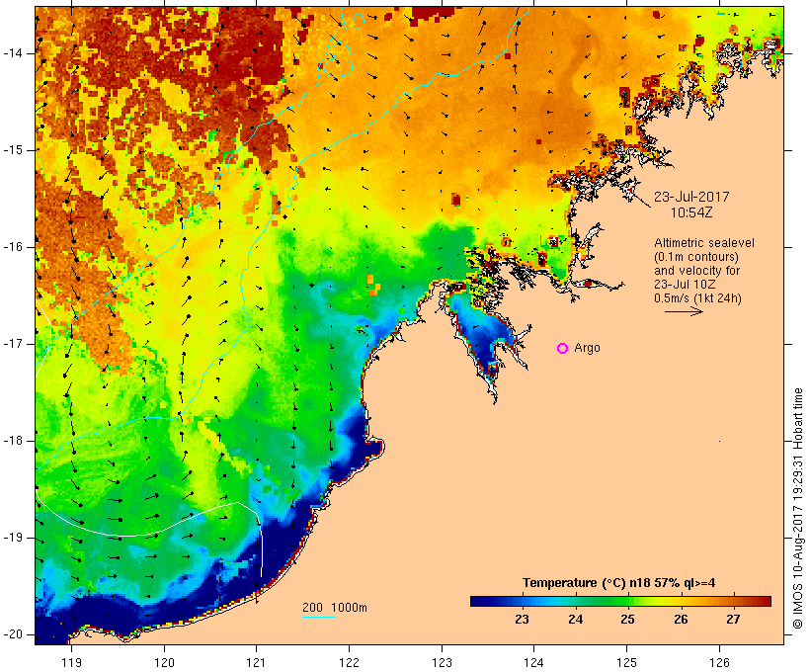The width and height of the screenshot is (810, 672).
Task: Click the 'Argo' label text
Action: coord(587,349)
